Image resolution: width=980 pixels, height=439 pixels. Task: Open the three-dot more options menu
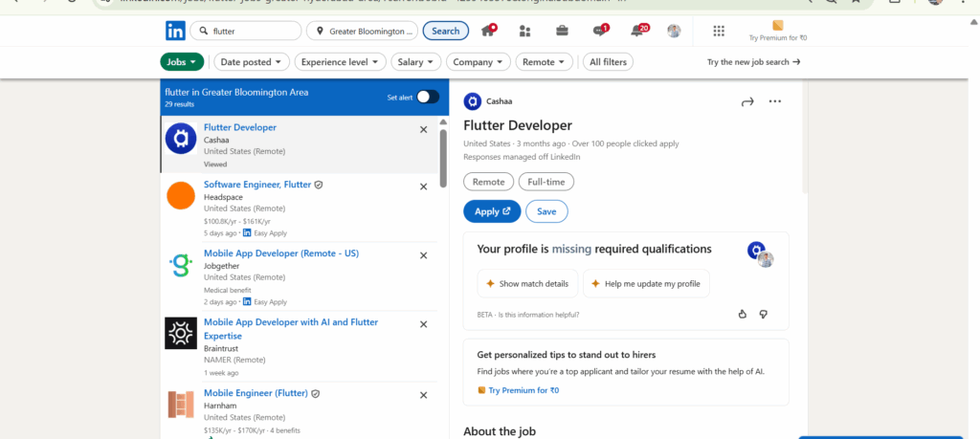[775, 101]
